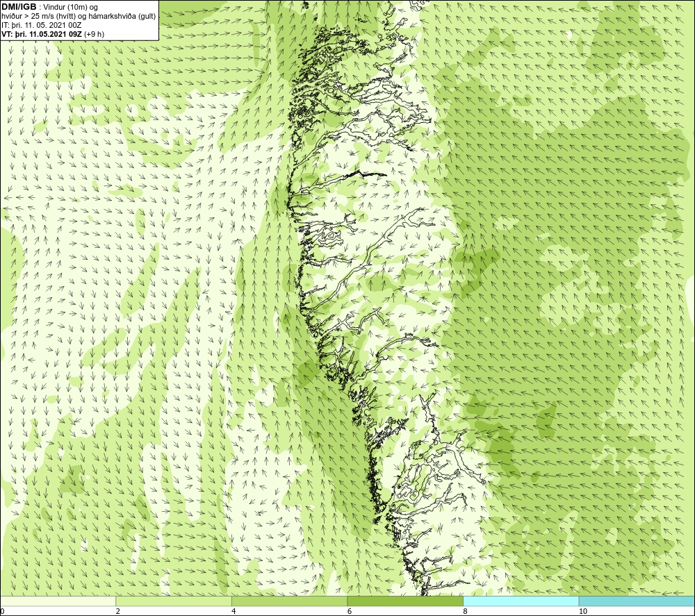Viewport: 695px width, 616px height.
Task: Click the 0–2 m/s pale legend swatch
Action: [x=58, y=601]
